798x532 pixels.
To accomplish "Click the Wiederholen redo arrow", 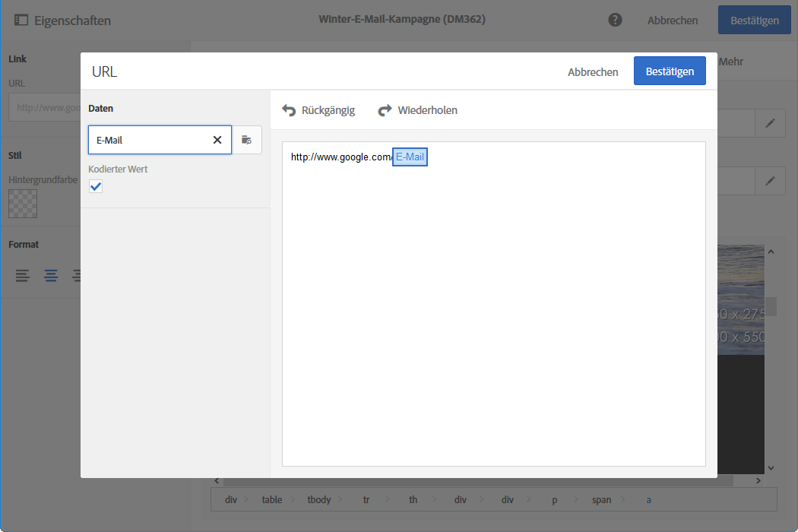I will pos(385,110).
